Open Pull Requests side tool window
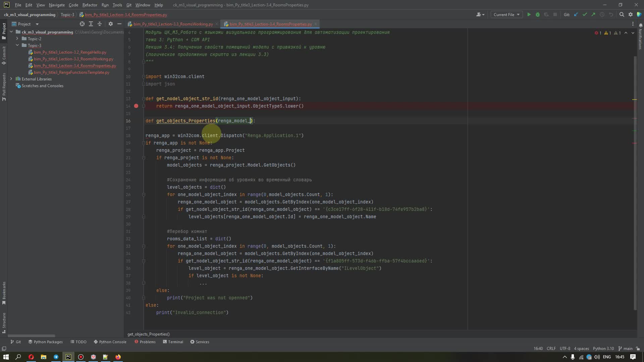The image size is (644, 362). click(x=4, y=87)
